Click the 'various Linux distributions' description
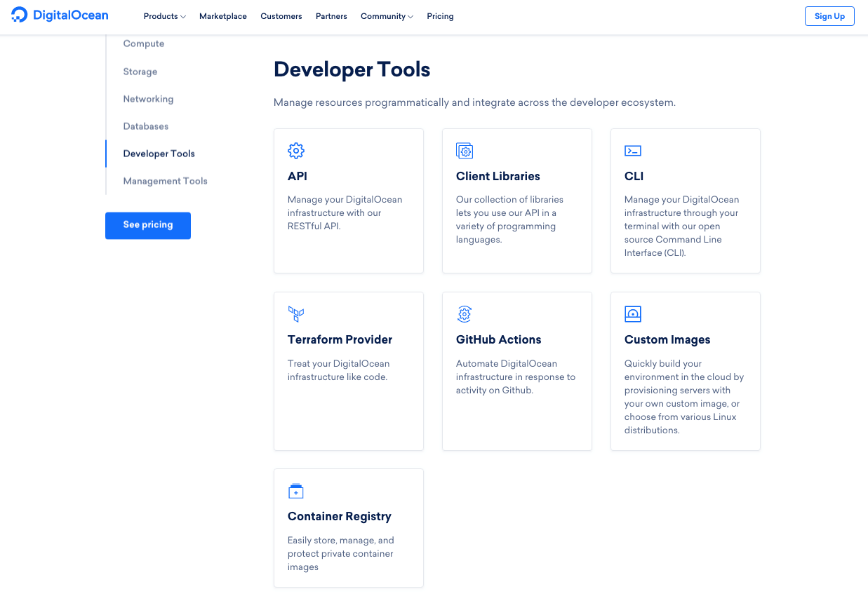The height and width of the screenshot is (603, 868). 684,397
